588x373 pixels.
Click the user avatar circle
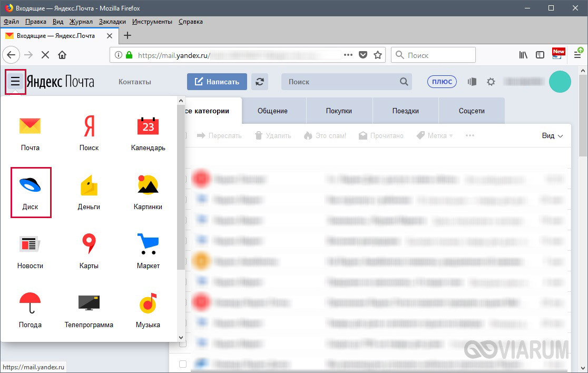560,82
